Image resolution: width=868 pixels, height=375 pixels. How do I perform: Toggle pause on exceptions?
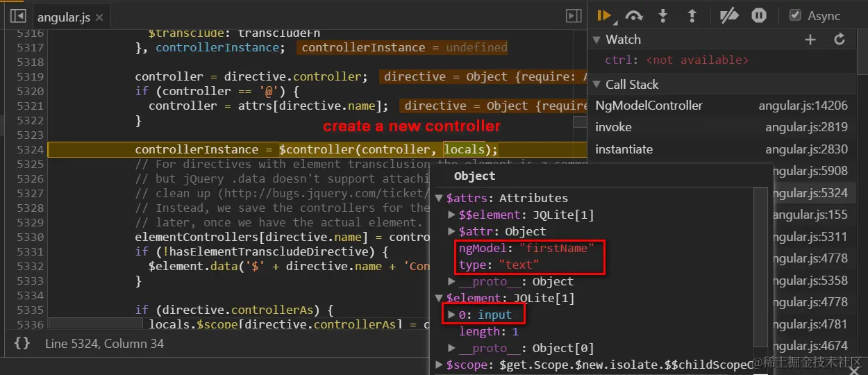click(x=759, y=15)
